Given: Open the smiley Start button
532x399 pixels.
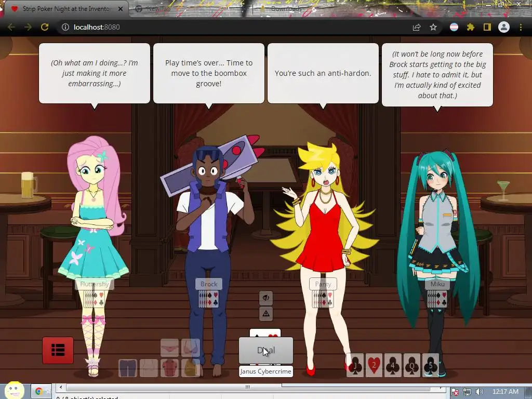Looking at the screenshot, I should click(14, 391).
